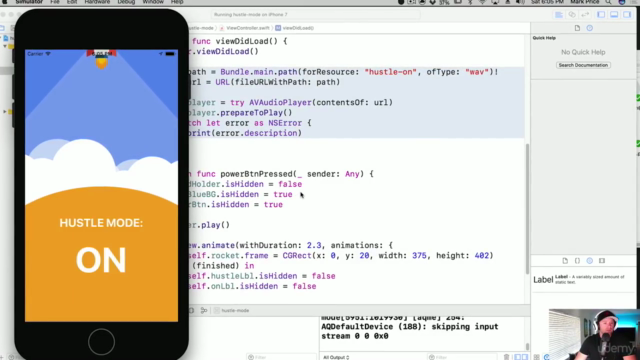The image size is (640, 360).
Task: Open the File menu in menu bar
Action: [54, 2]
